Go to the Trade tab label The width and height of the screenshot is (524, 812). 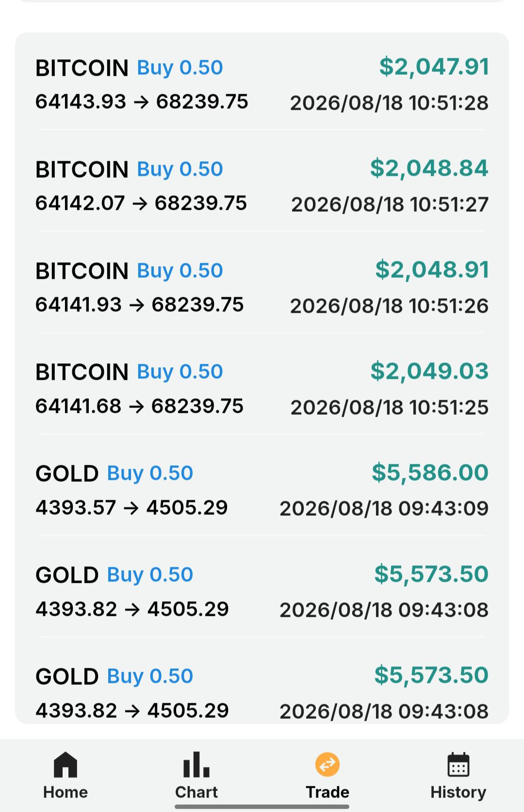click(327, 792)
